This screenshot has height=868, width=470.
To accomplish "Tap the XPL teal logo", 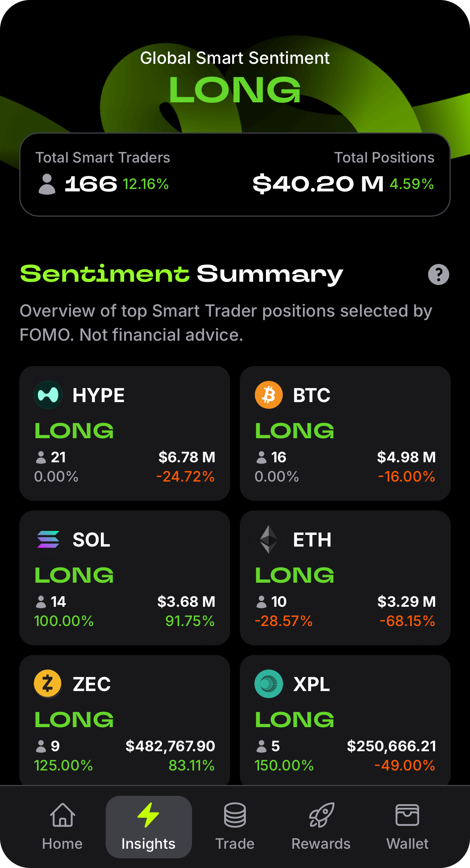I will coord(269,684).
